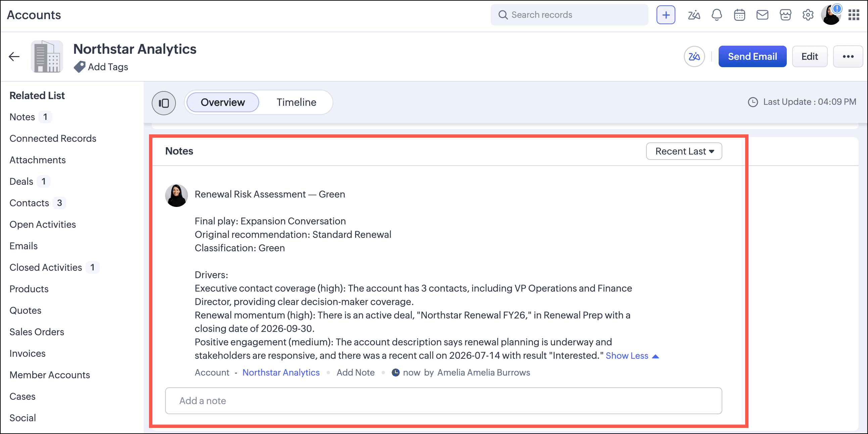The width and height of the screenshot is (868, 434).
Task: Click Add Note under the note
Action: (x=355, y=372)
